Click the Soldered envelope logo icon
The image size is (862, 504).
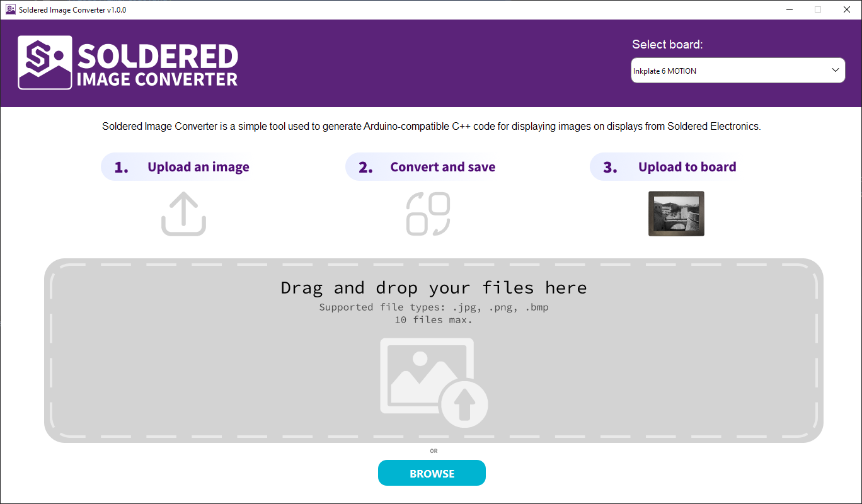[x=45, y=62]
